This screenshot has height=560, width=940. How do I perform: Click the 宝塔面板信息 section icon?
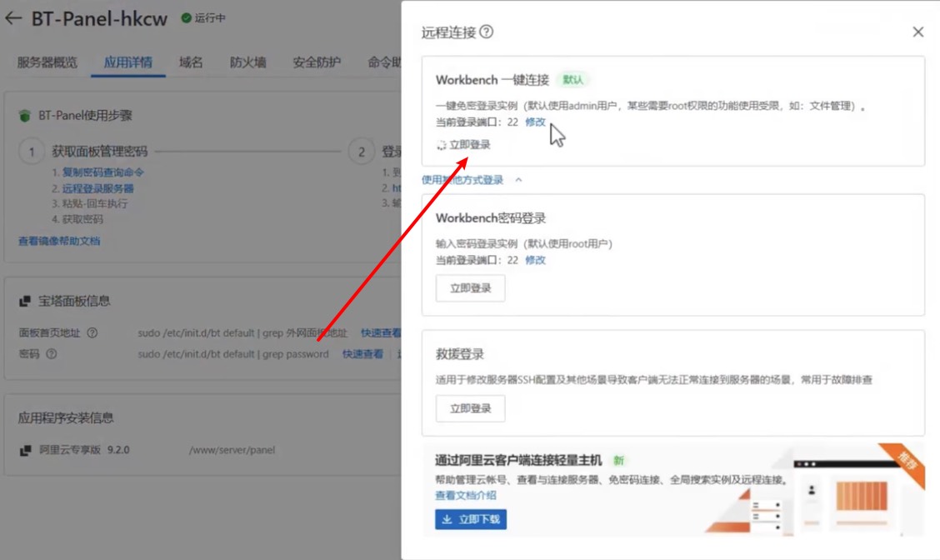point(24,301)
